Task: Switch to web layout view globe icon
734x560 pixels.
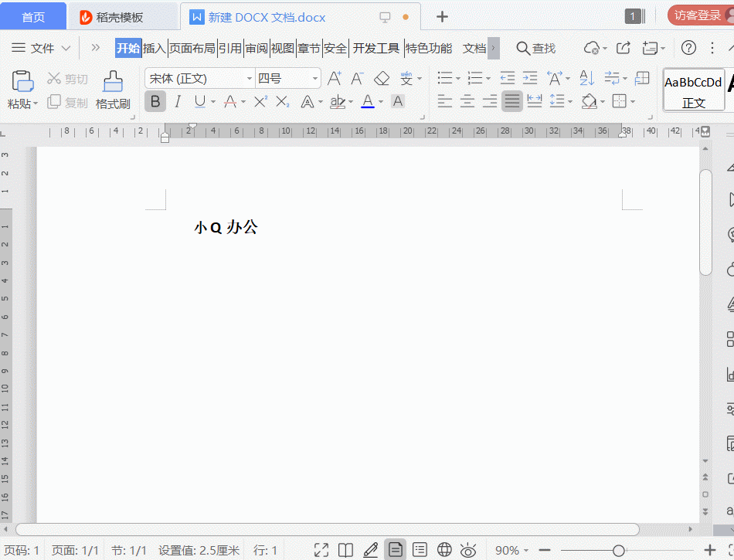Action: pos(444,550)
